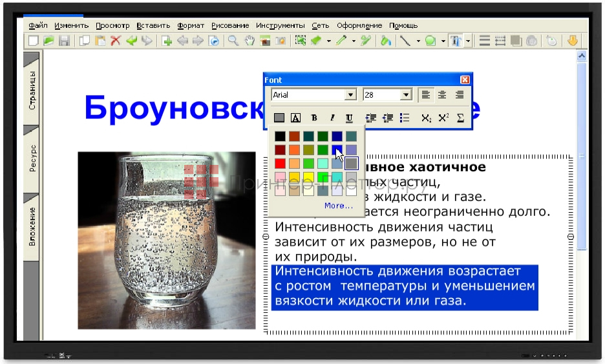Click the Sigma symbol icon in the Font panel
Screen dimensions: 605x364
460,118
